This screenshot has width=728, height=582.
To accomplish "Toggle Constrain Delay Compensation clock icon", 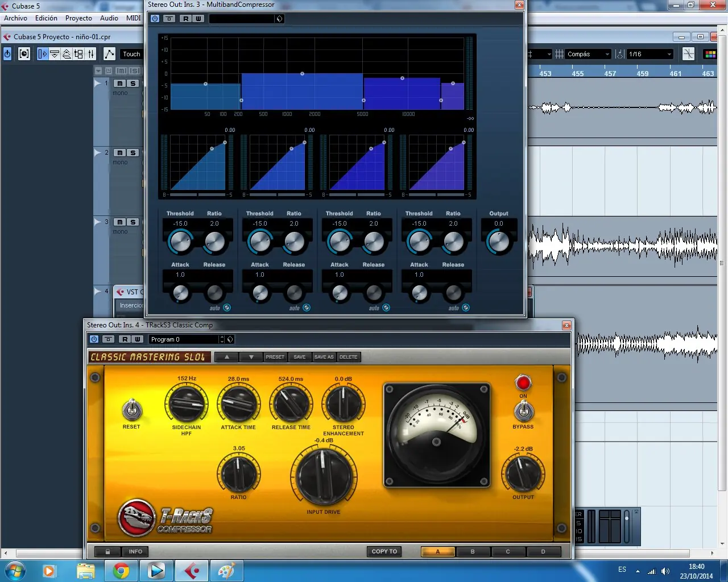I will point(24,54).
